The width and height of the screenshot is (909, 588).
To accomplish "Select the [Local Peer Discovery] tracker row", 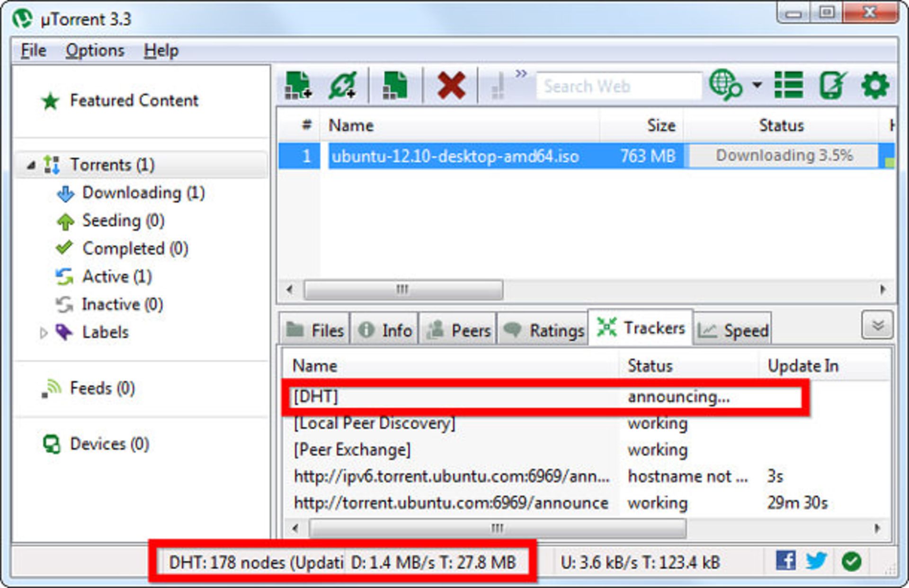I will [x=587, y=423].
